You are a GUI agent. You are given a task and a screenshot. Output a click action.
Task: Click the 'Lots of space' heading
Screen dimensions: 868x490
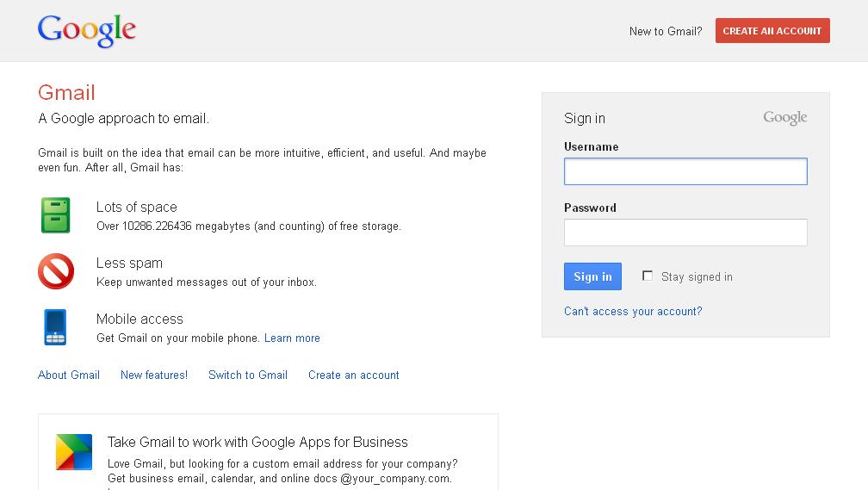point(137,207)
